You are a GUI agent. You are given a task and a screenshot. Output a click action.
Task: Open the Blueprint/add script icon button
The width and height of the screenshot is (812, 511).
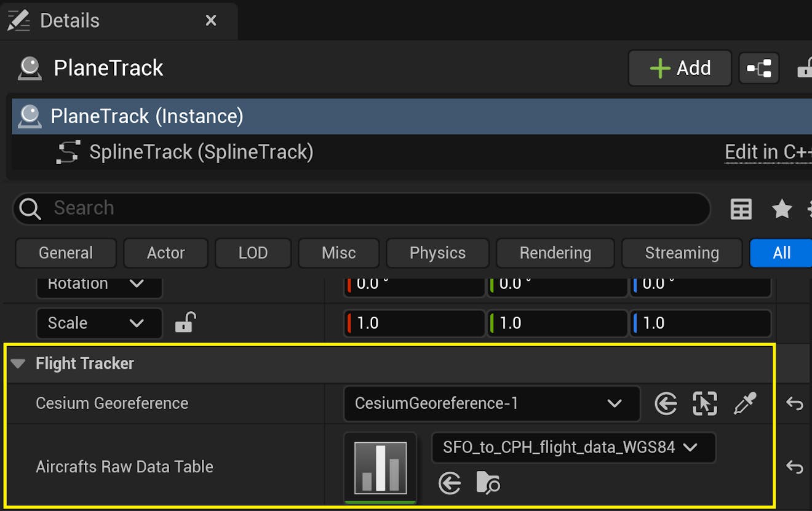[x=759, y=68]
